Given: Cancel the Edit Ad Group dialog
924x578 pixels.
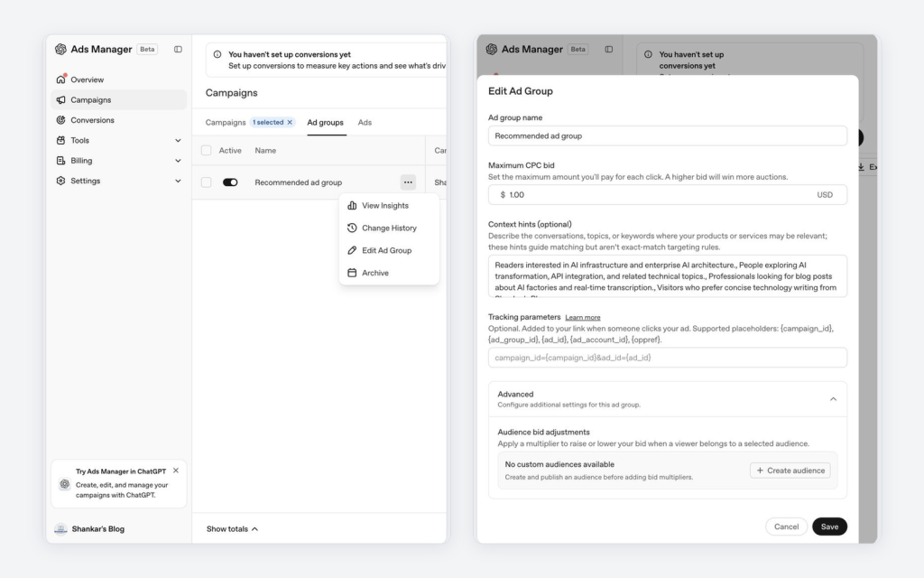Looking at the screenshot, I should point(786,527).
